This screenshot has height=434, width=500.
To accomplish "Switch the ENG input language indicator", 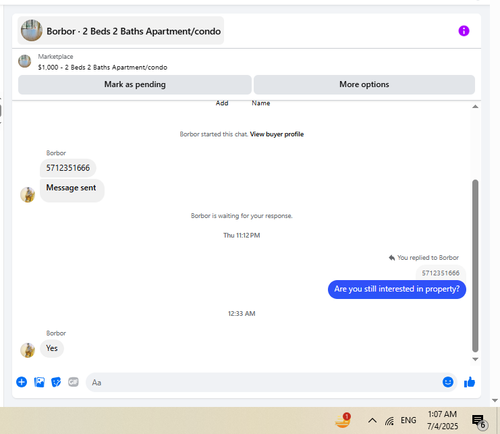I will point(408,421).
